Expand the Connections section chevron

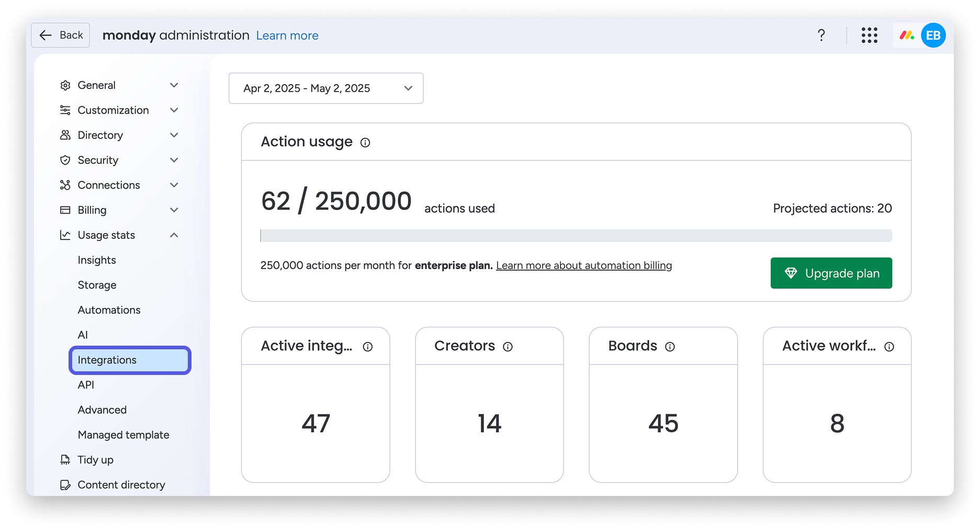pos(174,185)
